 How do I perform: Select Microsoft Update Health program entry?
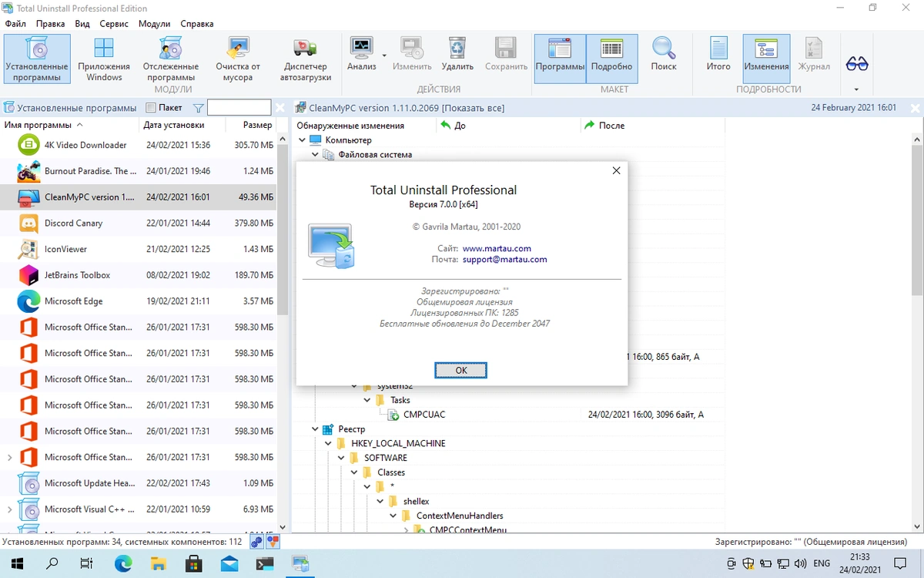click(139, 483)
